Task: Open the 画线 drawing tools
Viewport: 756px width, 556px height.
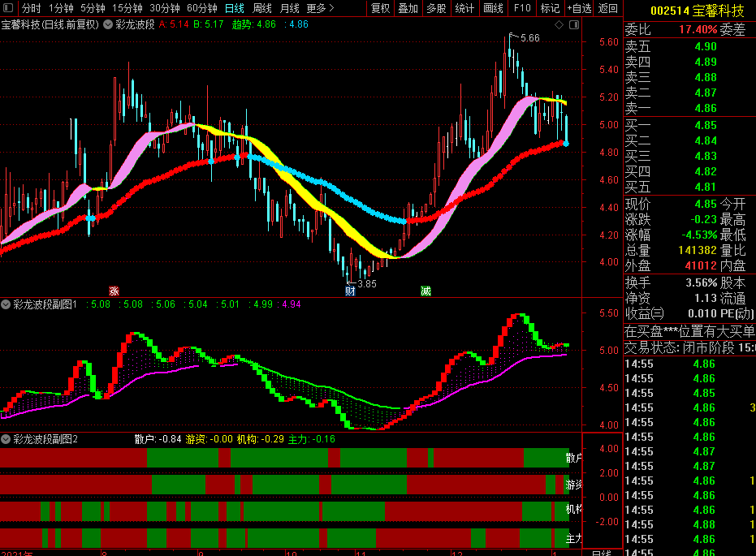Action: click(493, 8)
